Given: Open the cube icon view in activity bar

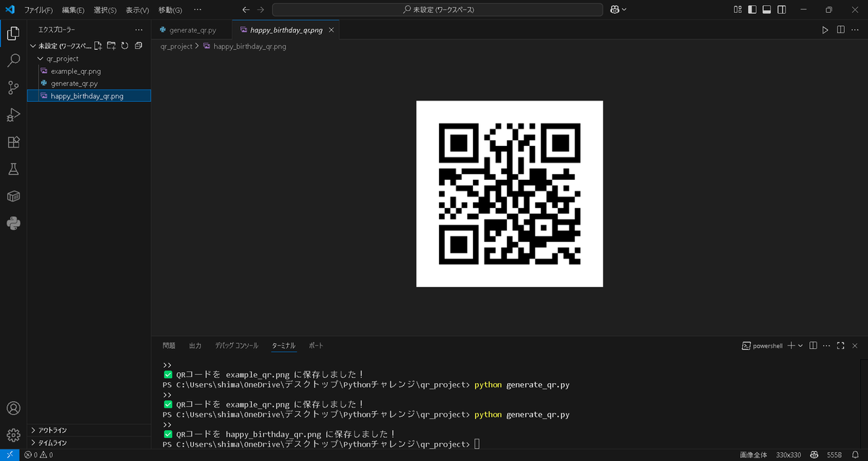Looking at the screenshot, I should coord(13,196).
